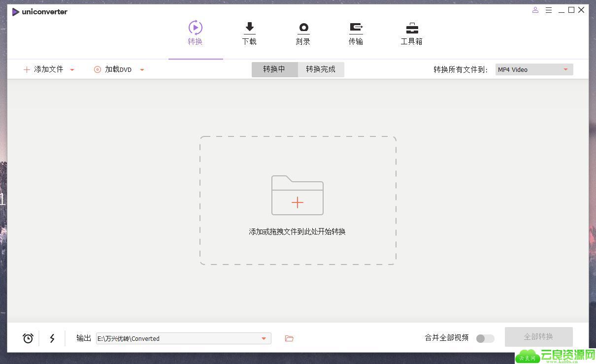
Task: Click the 全部转换 convert all button
Action: tap(538, 337)
